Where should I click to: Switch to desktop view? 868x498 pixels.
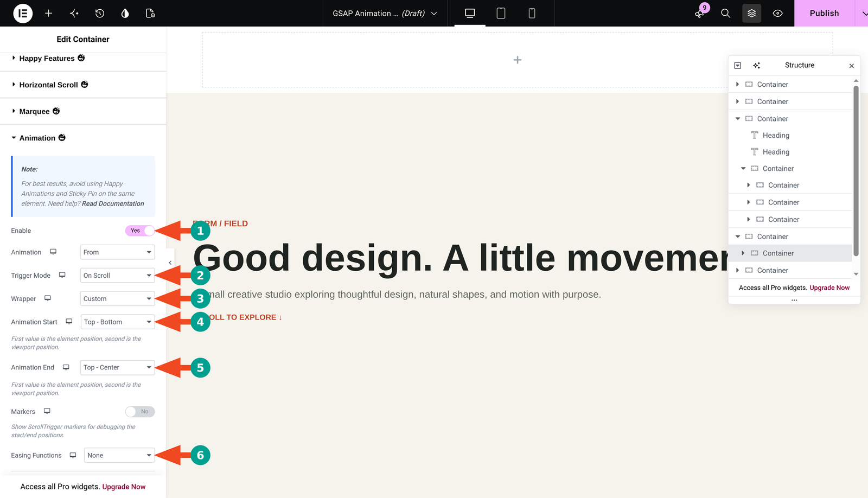click(x=470, y=13)
